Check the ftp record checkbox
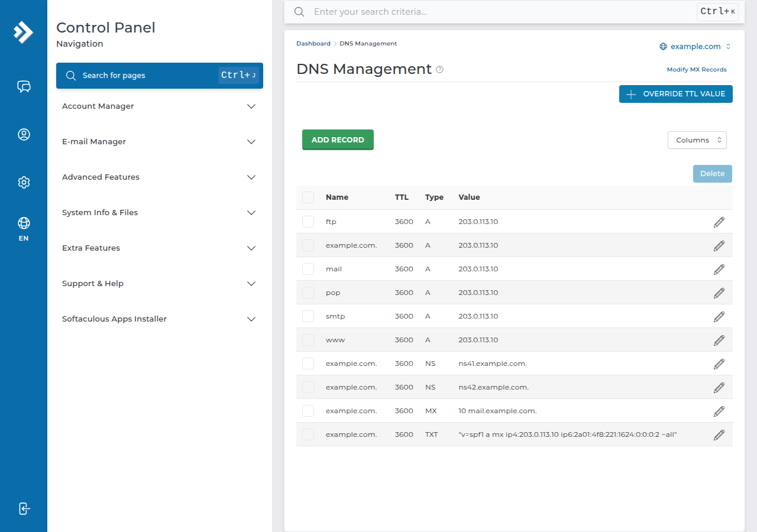757x532 pixels. point(308,222)
